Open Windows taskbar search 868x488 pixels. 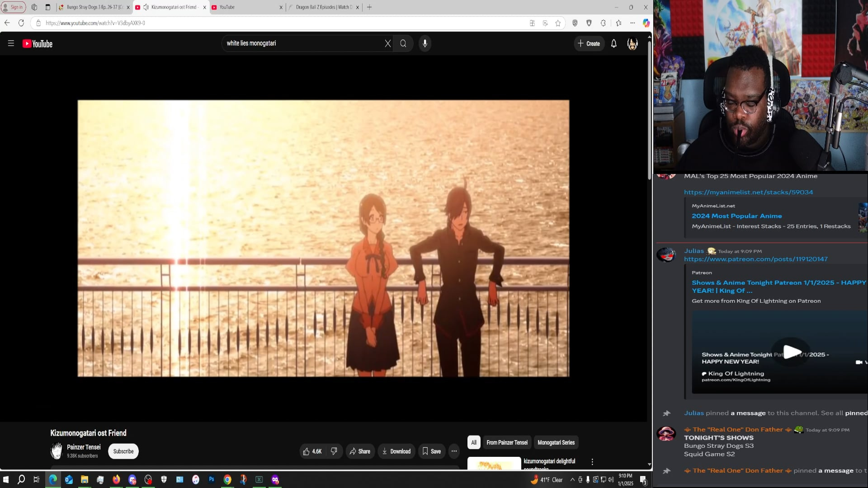click(21, 479)
